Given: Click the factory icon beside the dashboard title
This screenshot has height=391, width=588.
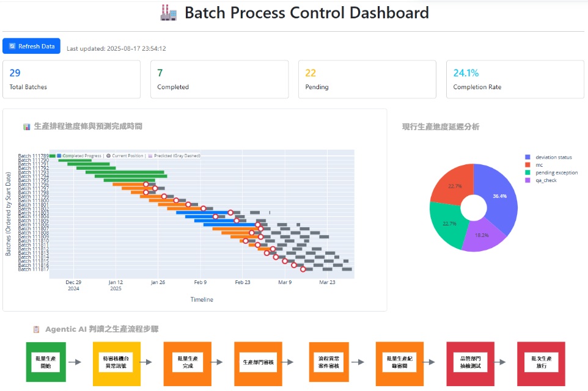Looking at the screenshot, I should click(x=168, y=13).
